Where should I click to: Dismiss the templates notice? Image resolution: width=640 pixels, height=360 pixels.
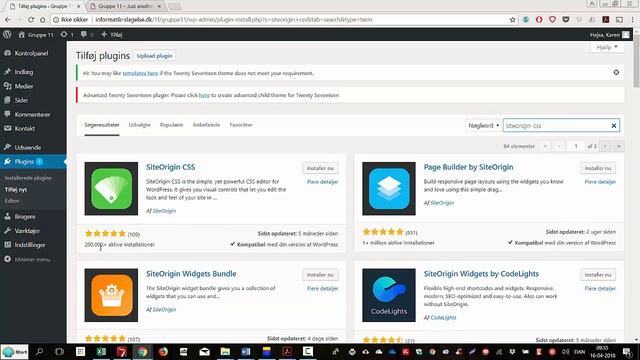coord(616,73)
